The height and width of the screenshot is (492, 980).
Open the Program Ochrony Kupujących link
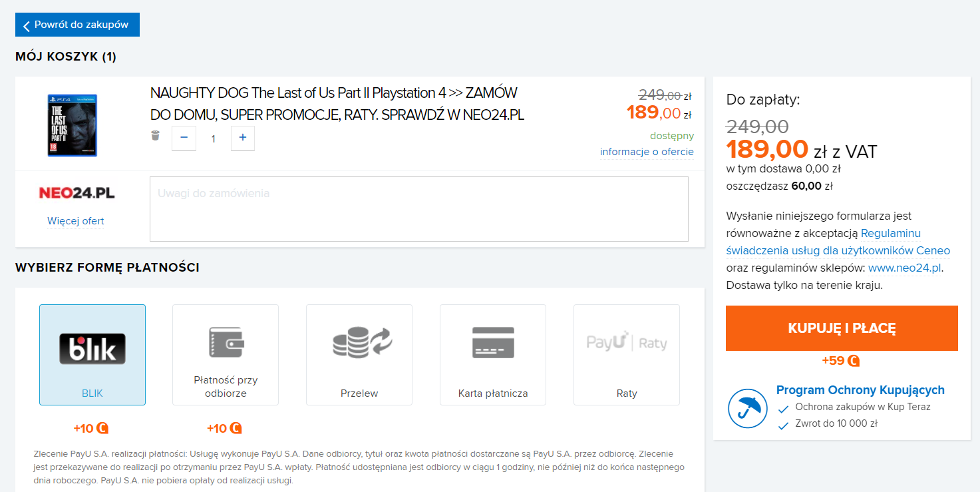point(860,390)
